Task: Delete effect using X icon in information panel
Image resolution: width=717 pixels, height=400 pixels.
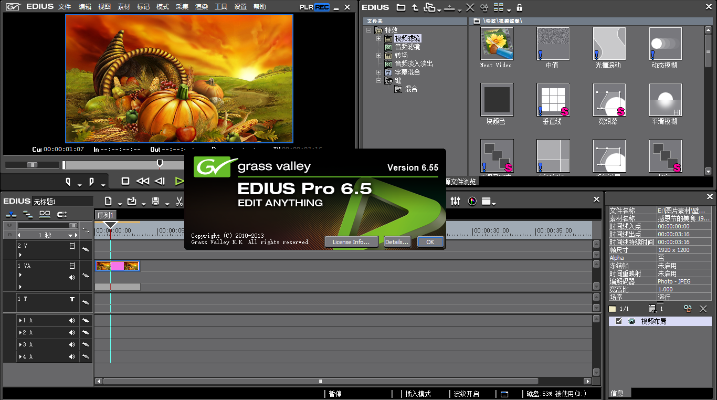Action: (704, 308)
